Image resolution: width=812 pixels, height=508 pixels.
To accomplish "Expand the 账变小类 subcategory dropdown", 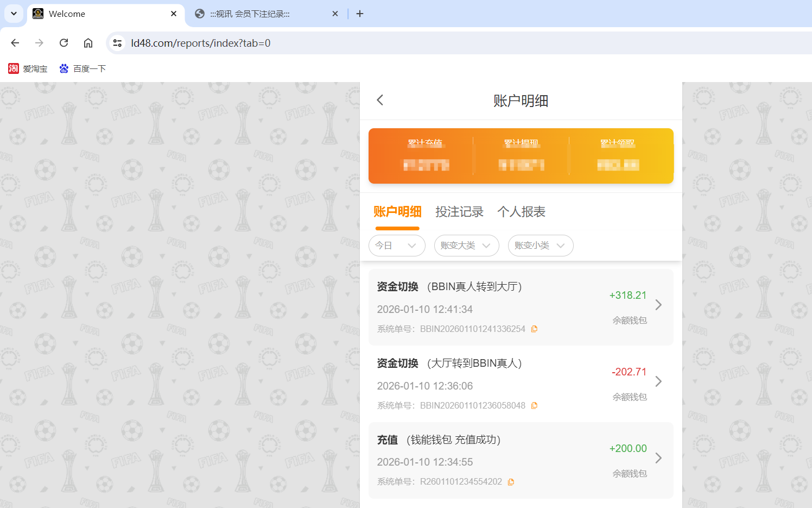I will tap(541, 246).
